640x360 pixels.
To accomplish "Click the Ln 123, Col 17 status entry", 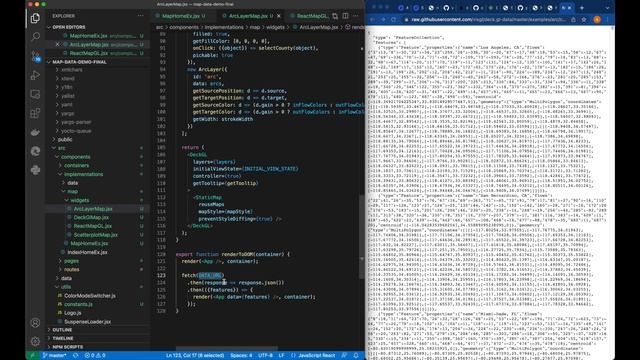I will click(195, 356).
